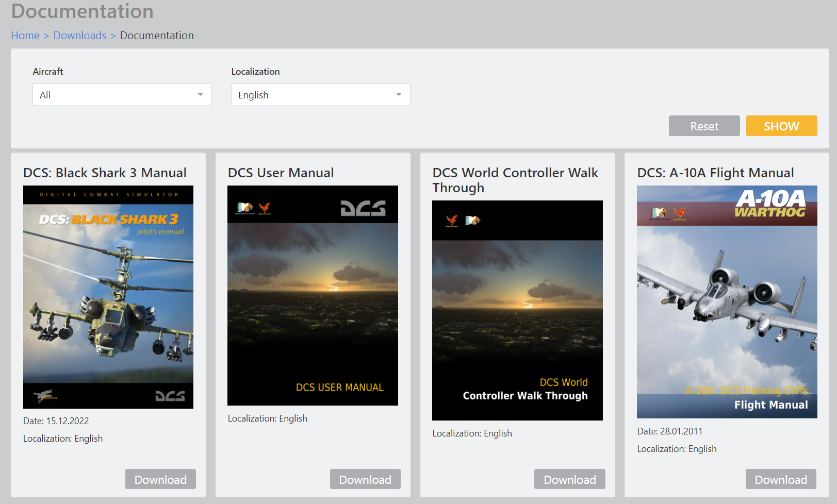Open the Black Shark 3 cover thumbnail

tap(108, 297)
